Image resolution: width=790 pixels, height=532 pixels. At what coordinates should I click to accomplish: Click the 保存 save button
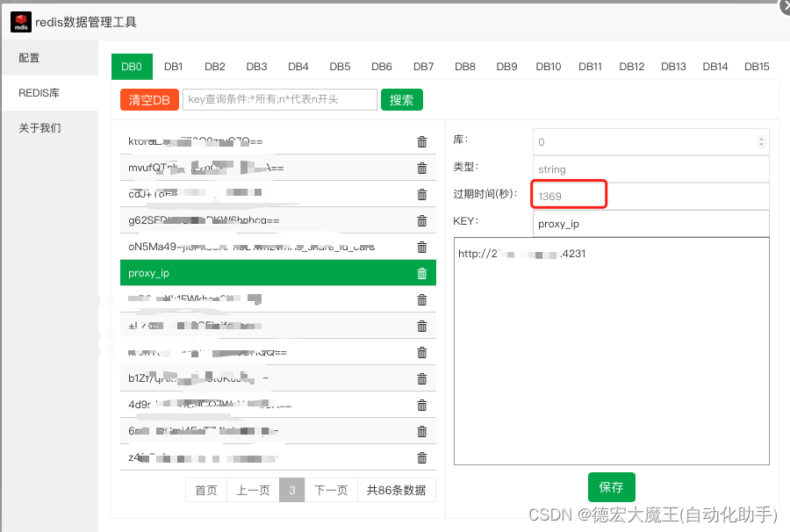point(611,487)
